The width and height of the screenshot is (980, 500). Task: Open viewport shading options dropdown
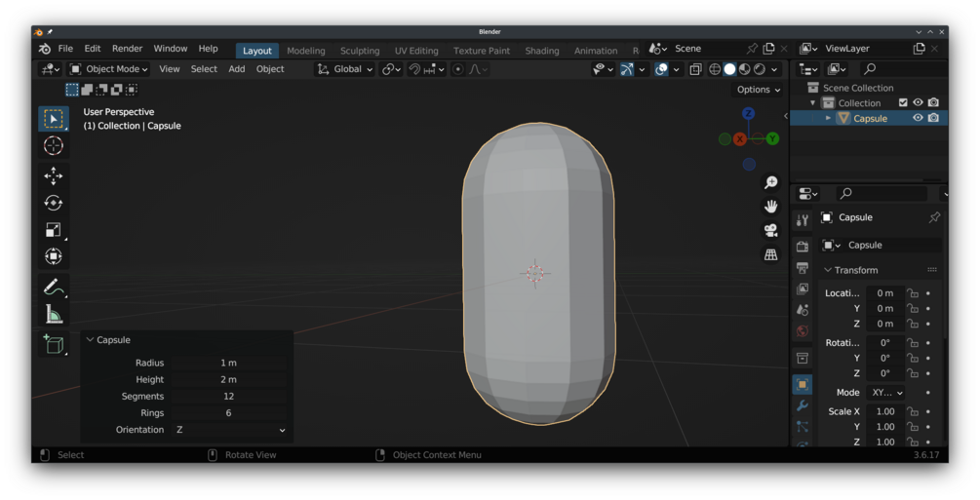pos(774,69)
